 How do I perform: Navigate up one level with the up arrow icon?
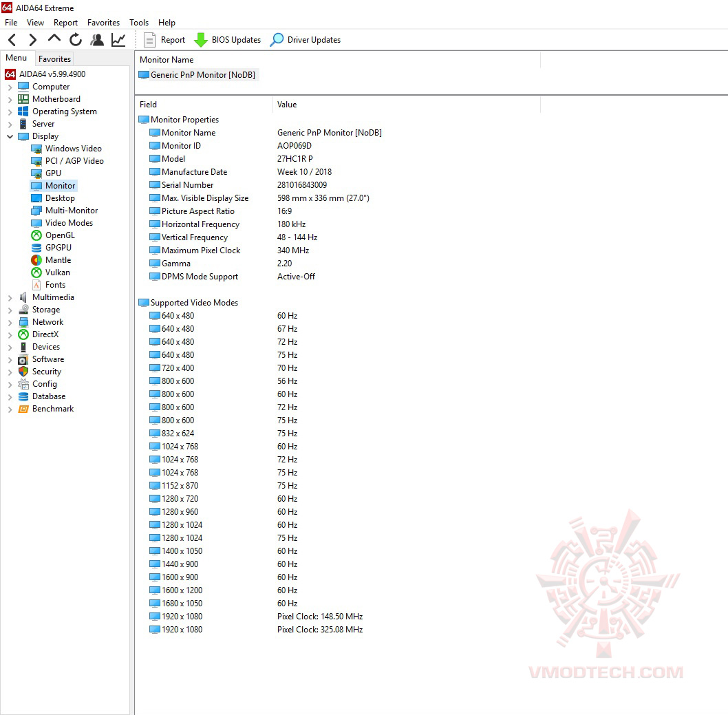[x=54, y=39]
